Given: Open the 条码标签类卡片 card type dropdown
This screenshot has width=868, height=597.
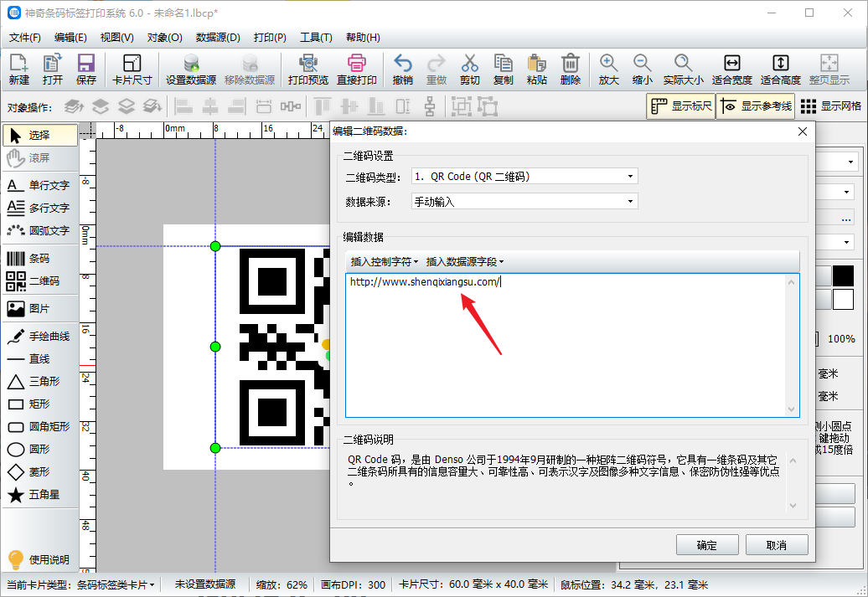Looking at the screenshot, I should coord(116,584).
